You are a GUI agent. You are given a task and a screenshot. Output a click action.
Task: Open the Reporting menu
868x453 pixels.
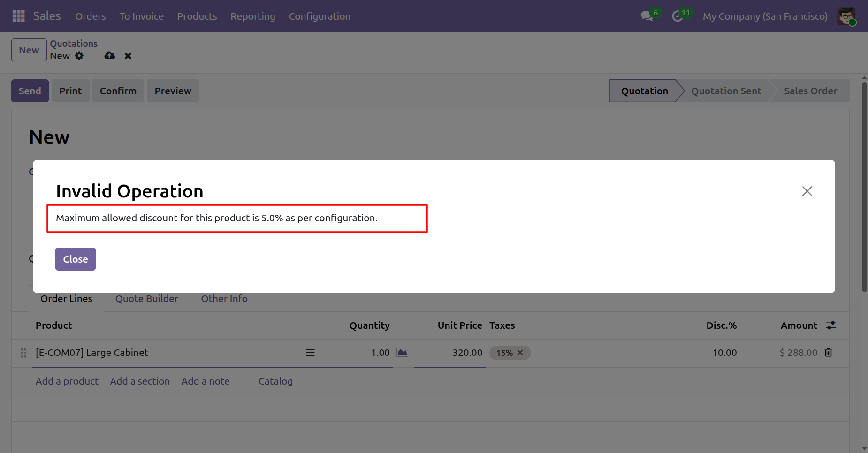[x=252, y=16]
